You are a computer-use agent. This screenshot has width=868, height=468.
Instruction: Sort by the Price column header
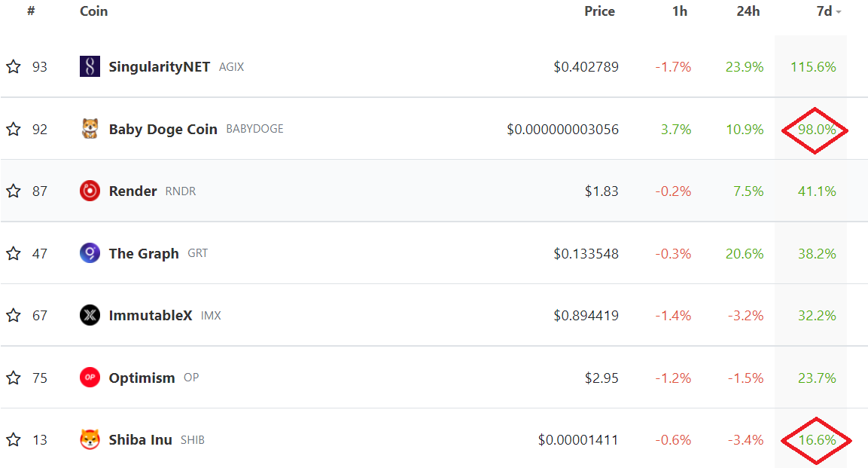coord(600,11)
